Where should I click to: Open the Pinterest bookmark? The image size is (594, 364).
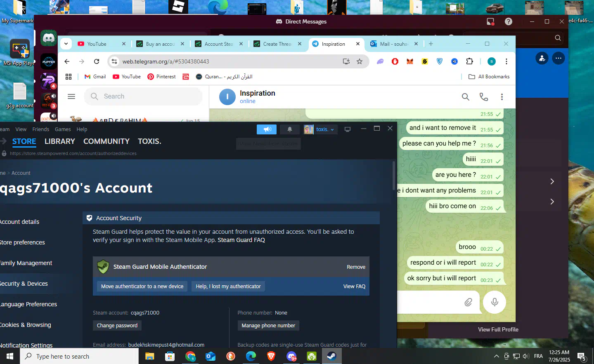click(x=161, y=77)
